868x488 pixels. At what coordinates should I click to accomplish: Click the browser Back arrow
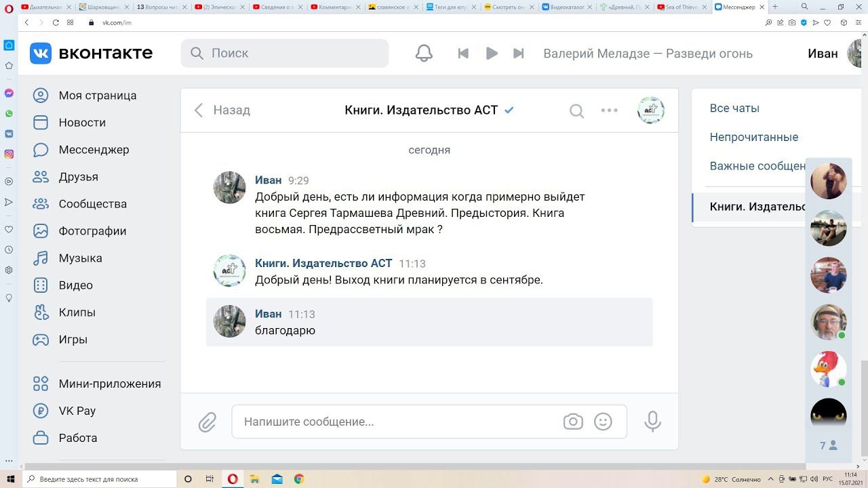26,22
